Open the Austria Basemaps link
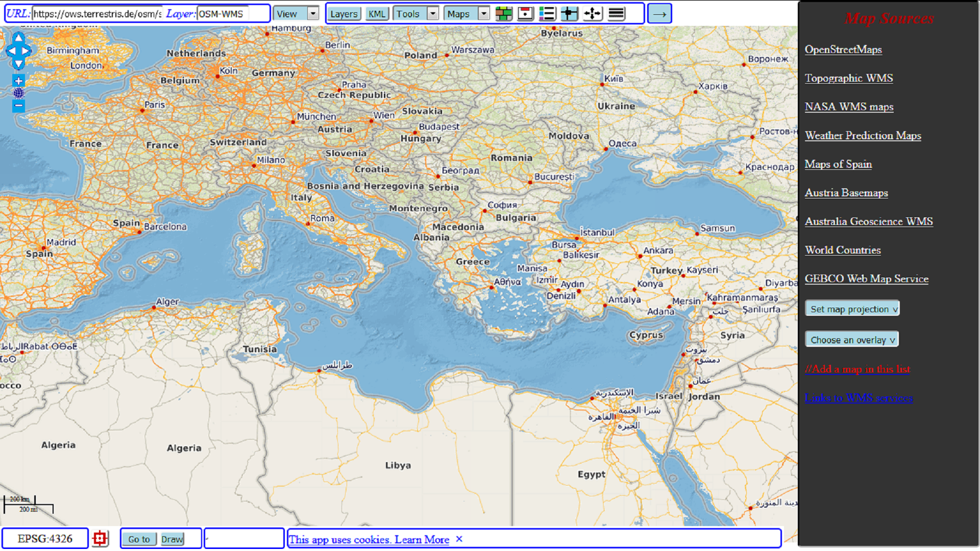Viewport: 980px width, 551px height. [846, 192]
